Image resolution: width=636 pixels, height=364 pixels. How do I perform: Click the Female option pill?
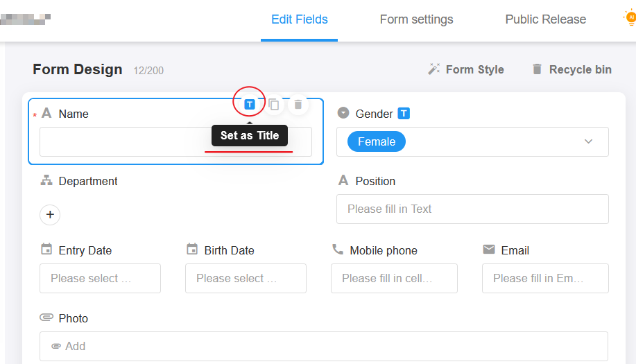(377, 141)
